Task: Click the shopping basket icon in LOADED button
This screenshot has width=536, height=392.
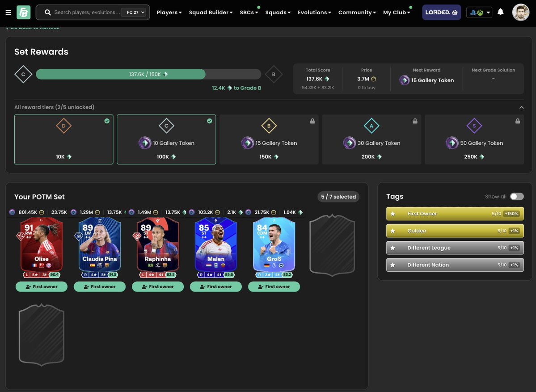Action: pyautogui.click(x=455, y=13)
